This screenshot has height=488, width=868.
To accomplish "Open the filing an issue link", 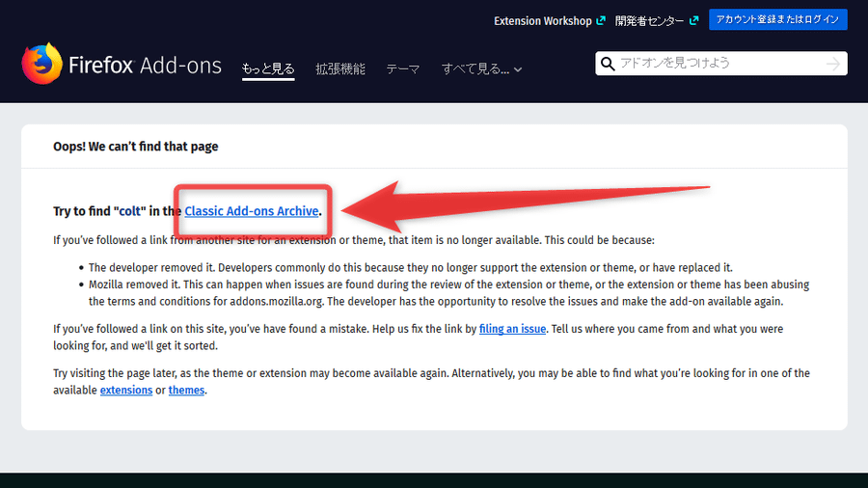I will click(x=512, y=329).
